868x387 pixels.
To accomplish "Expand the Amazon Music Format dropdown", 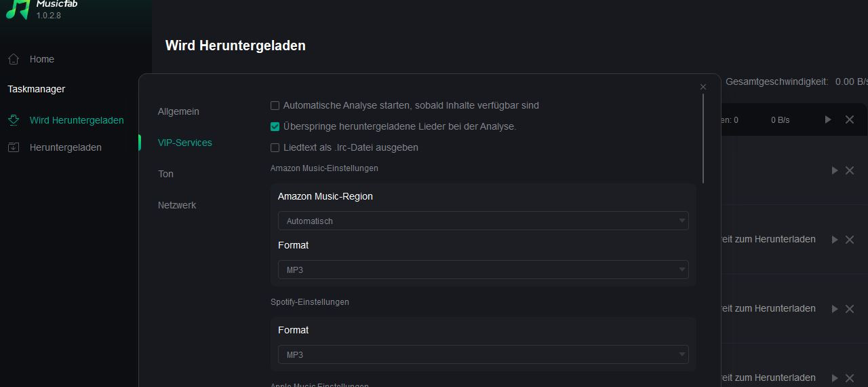I will coord(483,270).
